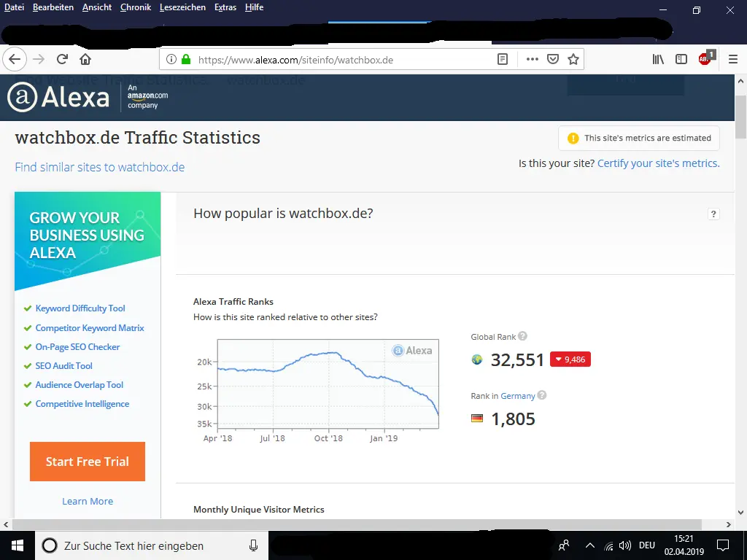
Task: Click the Global Rank value 32,551
Action: [517, 360]
